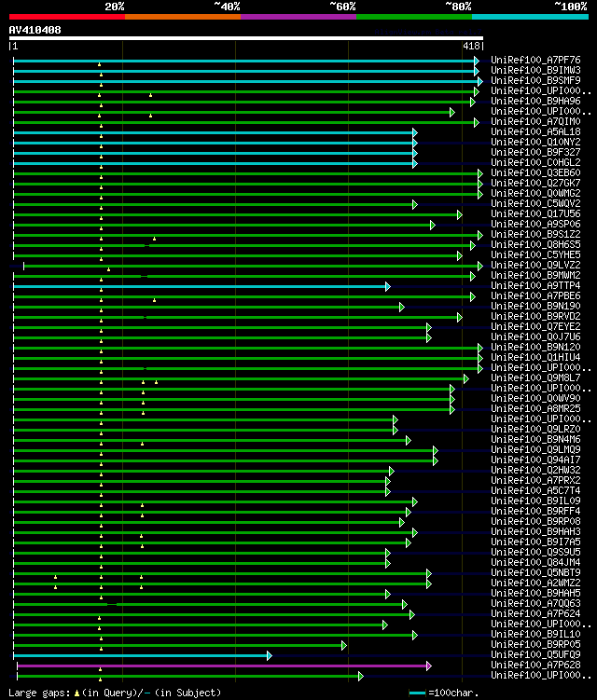Viewport: 597px width, 700px height.
Task: Click the UniRef100_B9N4M6 label
Action: [x=535, y=440]
